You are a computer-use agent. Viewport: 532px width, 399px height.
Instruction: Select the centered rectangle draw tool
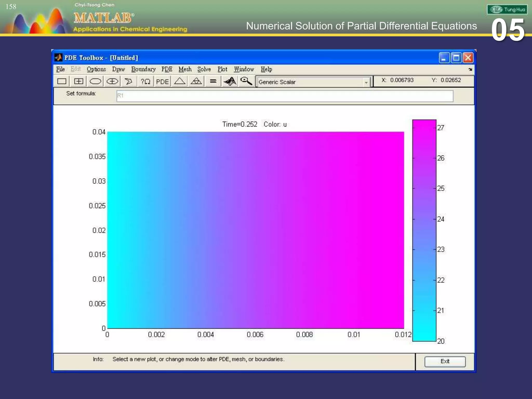(x=78, y=82)
